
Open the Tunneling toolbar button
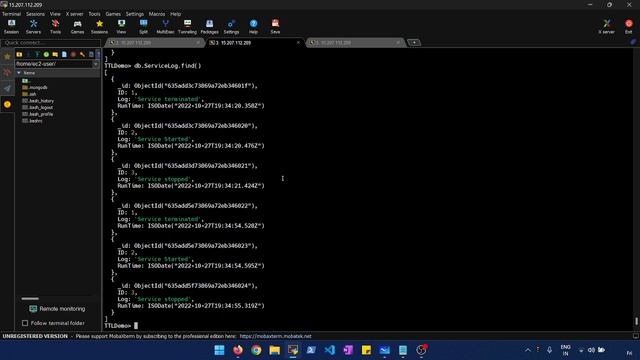coord(187,27)
